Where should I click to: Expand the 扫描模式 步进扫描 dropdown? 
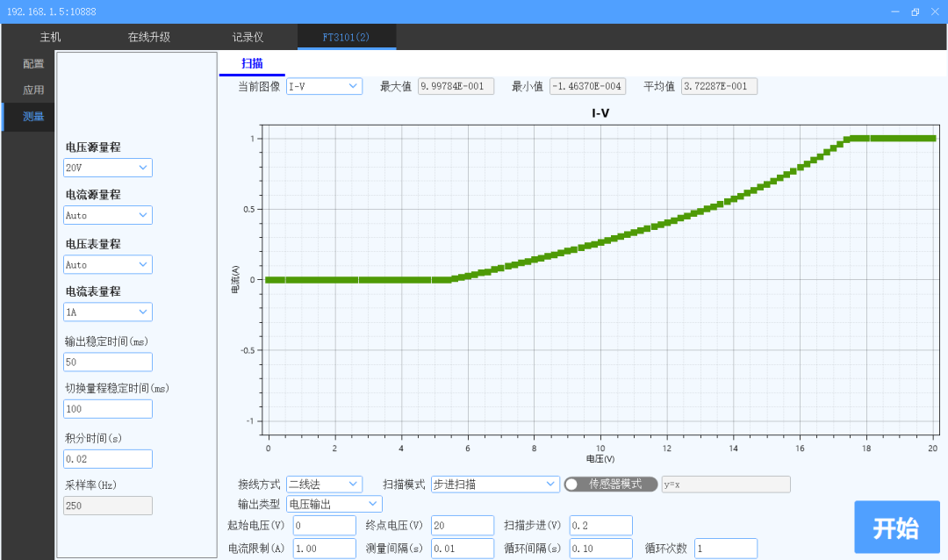click(x=495, y=485)
